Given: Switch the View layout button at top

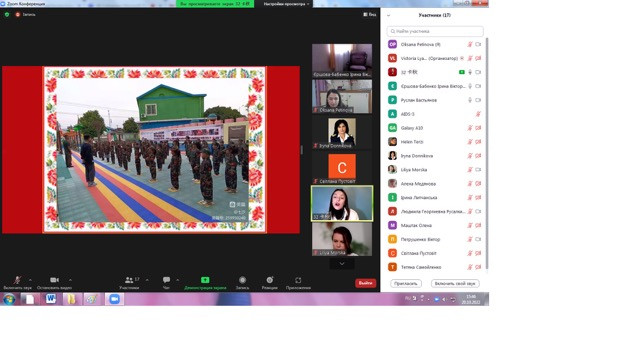Looking at the screenshot, I should point(369,14).
